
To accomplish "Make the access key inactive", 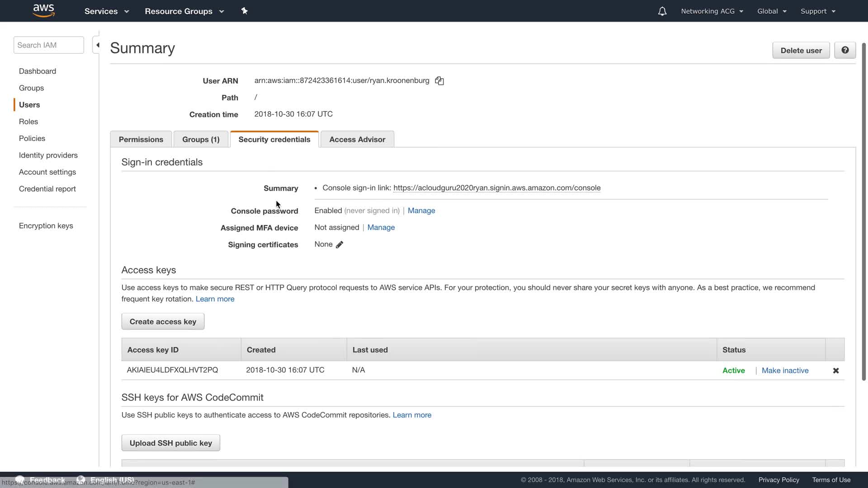I will click(x=785, y=371).
